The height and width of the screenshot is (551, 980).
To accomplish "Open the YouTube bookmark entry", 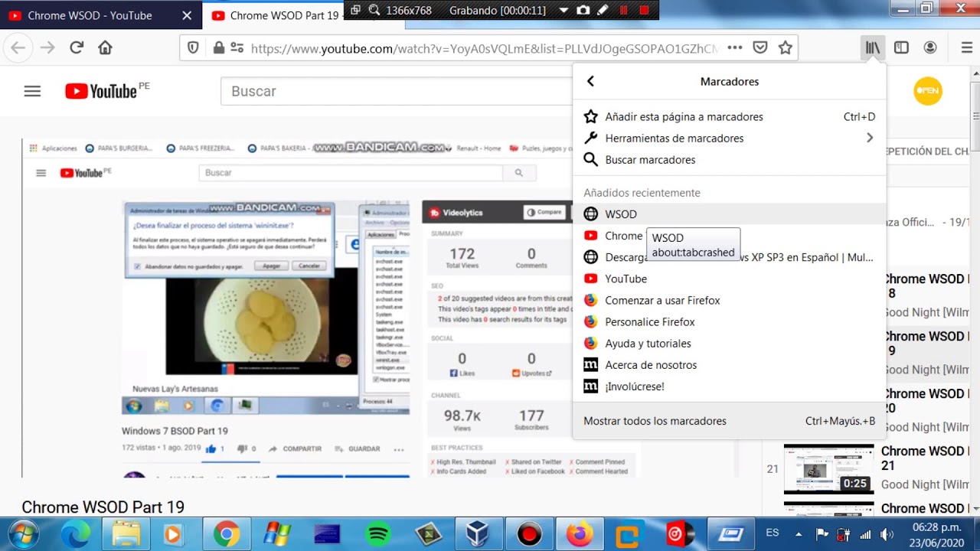I will tap(730, 279).
